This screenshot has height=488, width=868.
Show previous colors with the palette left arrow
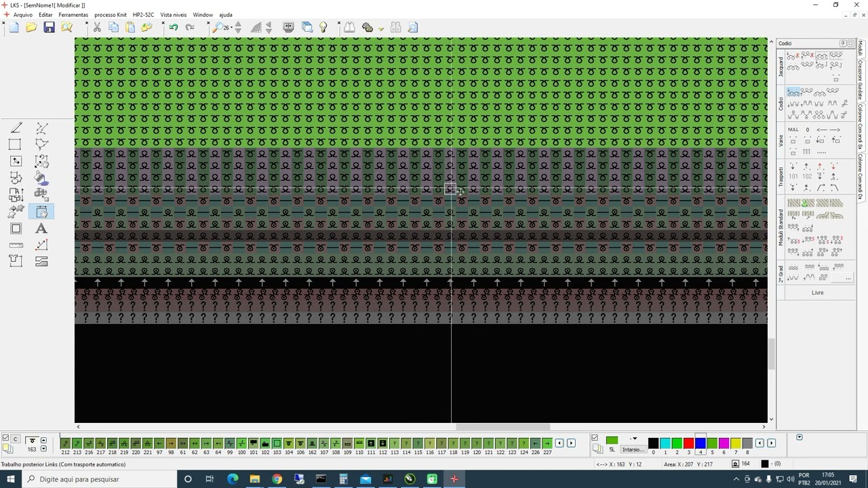pyautogui.click(x=759, y=443)
